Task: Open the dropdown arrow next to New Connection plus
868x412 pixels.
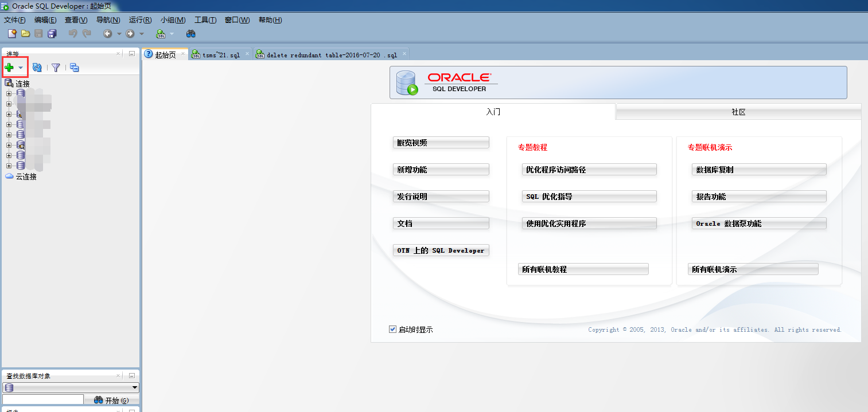Action: click(21, 68)
